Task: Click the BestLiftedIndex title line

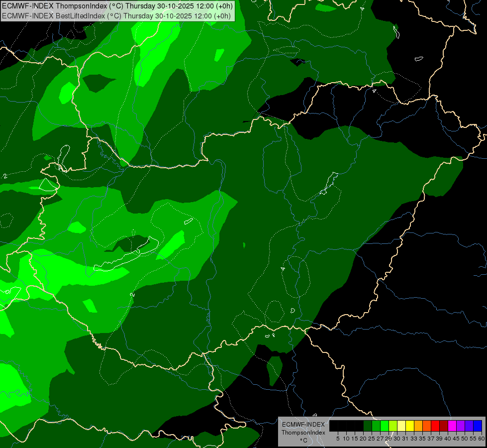Action: click(x=116, y=16)
